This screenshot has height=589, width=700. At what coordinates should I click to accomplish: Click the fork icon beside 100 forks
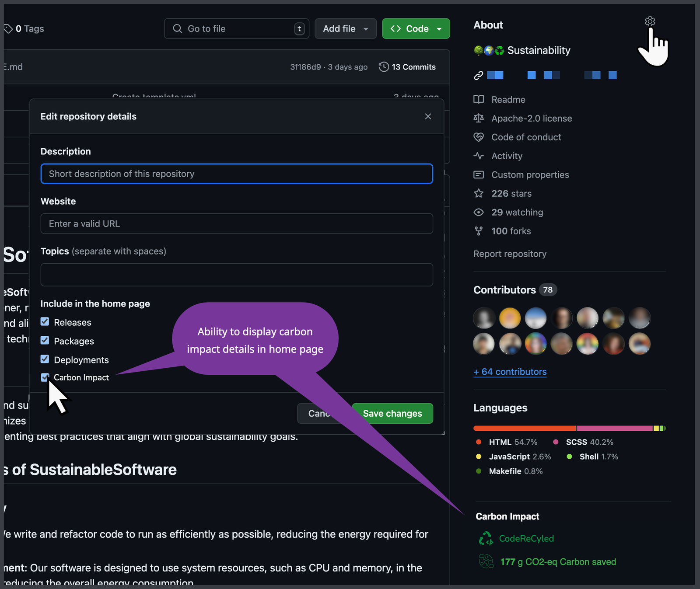(479, 231)
